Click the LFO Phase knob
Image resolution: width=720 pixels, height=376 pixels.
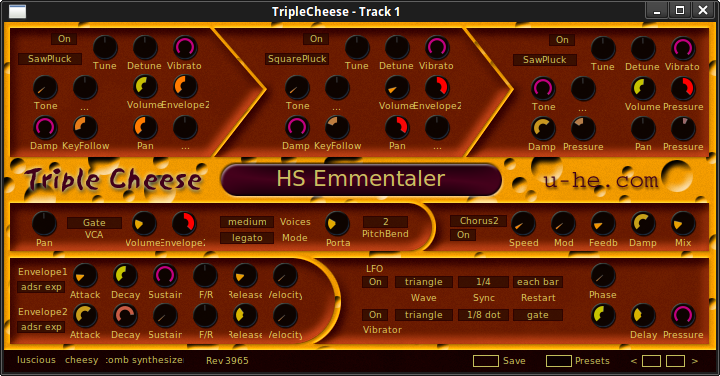(603, 276)
